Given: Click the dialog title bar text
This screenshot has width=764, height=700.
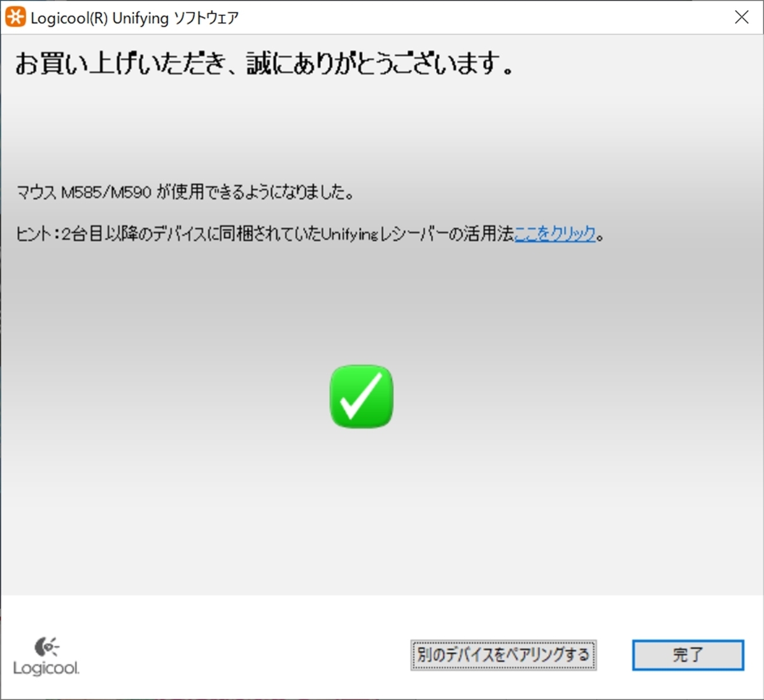Looking at the screenshot, I should [134, 17].
